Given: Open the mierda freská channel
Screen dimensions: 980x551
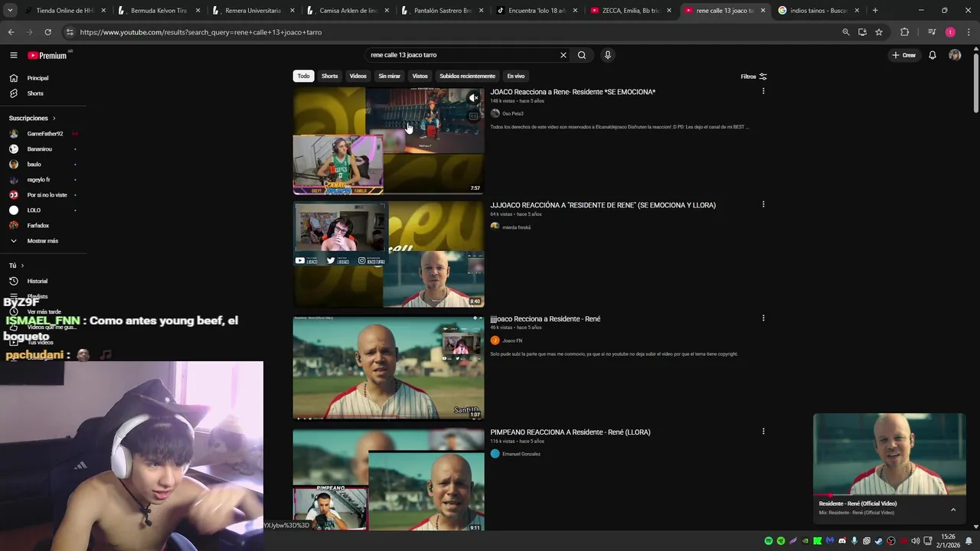Looking at the screenshot, I should pyautogui.click(x=516, y=227).
